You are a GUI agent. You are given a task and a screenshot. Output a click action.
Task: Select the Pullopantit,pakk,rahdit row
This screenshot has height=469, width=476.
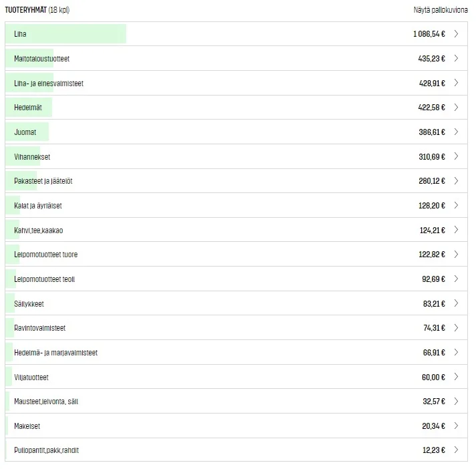[46, 450]
